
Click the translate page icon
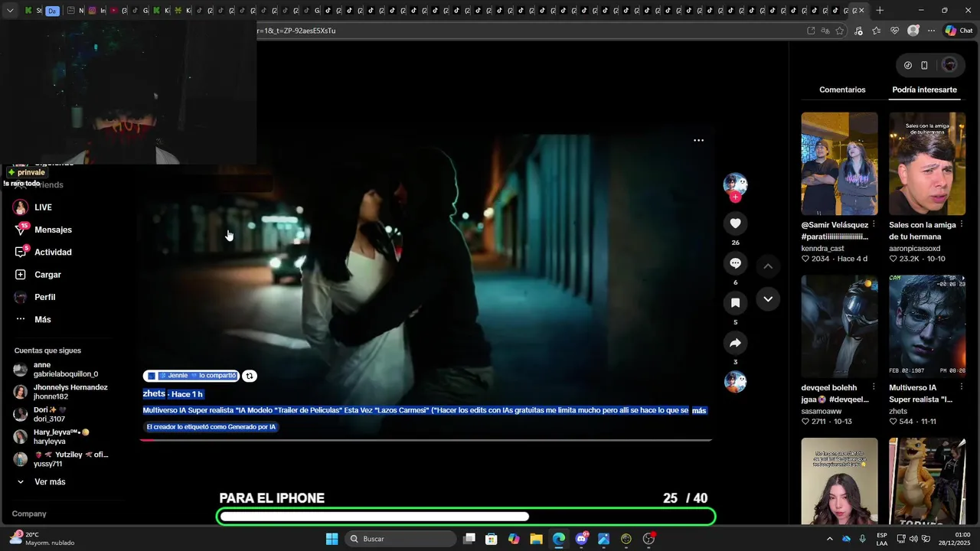tap(825, 31)
